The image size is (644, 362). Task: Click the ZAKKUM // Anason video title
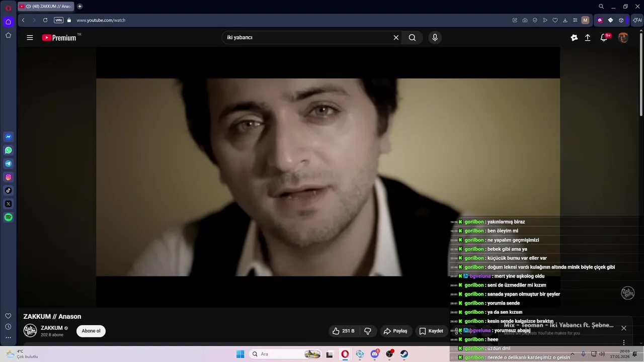52,316
